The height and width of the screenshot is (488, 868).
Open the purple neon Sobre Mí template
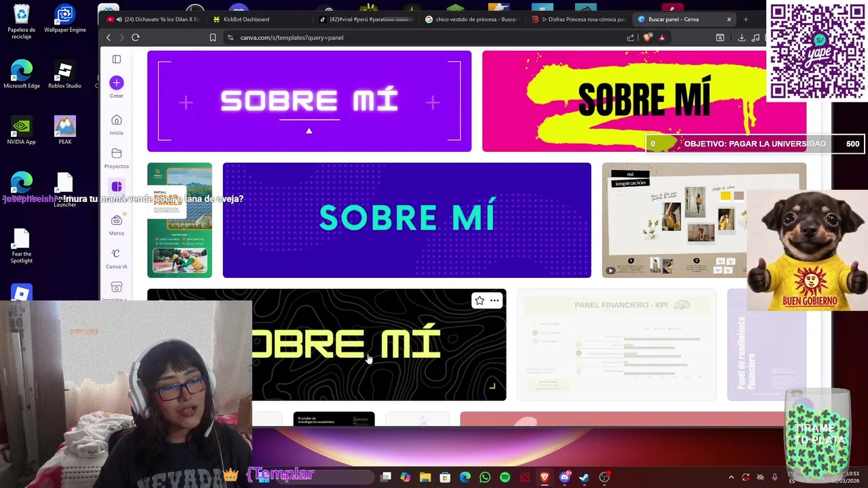[x=309, y=101]
